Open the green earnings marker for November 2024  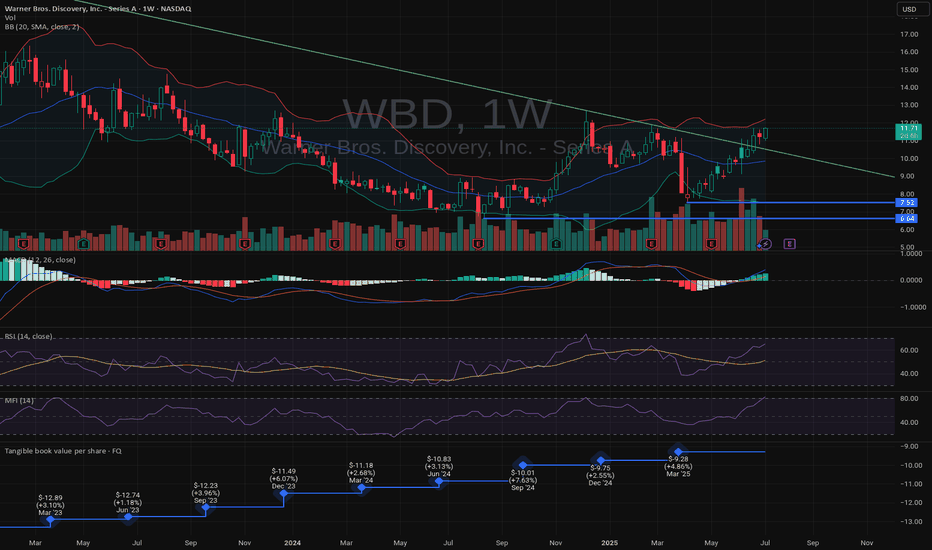(x=556, y=244)
